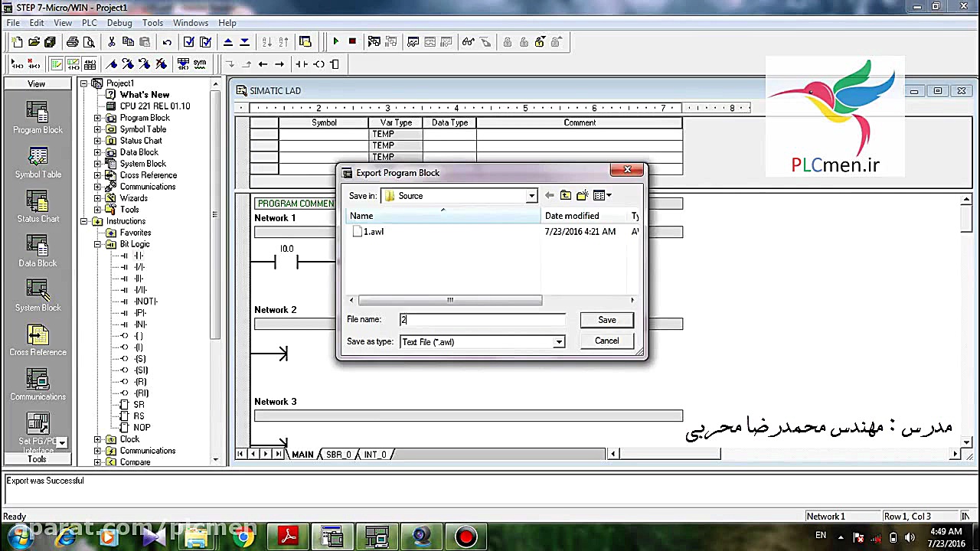Go back in Export dialog
The width and height of the screenshot is (980, 551).
[x=549, y=196]
